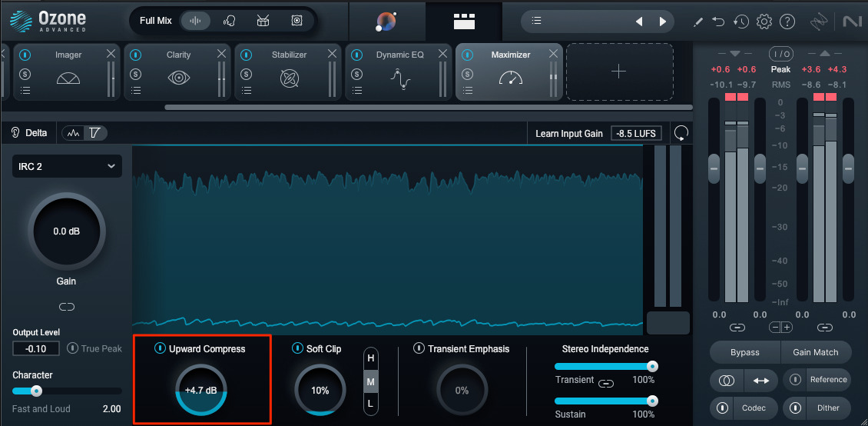This screenshot has width=868, height=426.
Task: Click the -8.5 LUFS target field
Action: pyautogui.click(x=638, y=134)
